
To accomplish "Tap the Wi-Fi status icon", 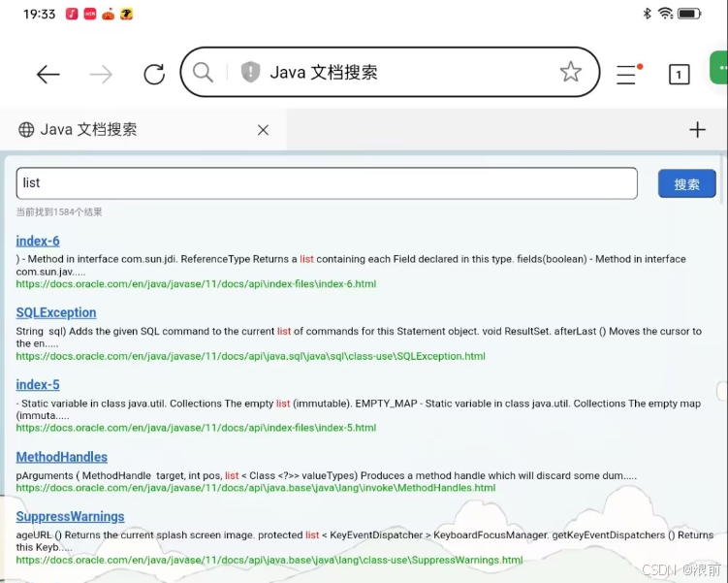I will pyautogui.click(x=665, y=14).
